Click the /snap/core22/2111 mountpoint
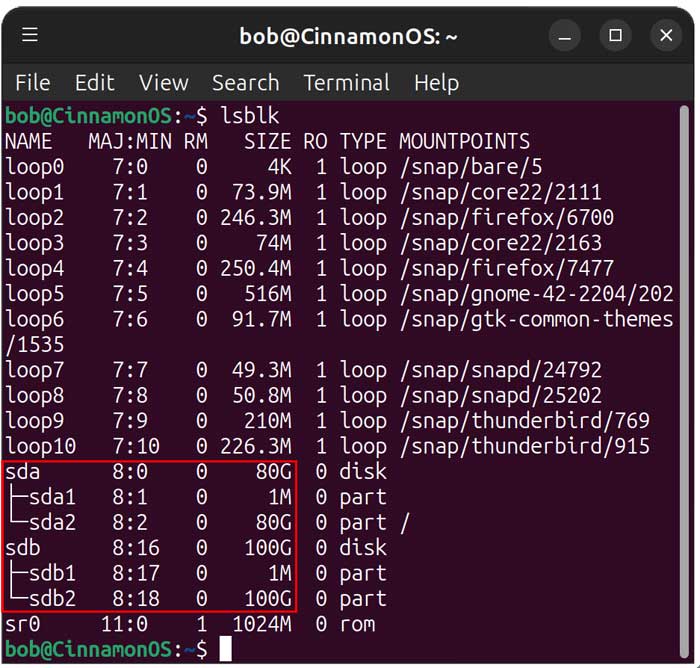The height and width of the screenshot is (668, 700). coord(501,192)
